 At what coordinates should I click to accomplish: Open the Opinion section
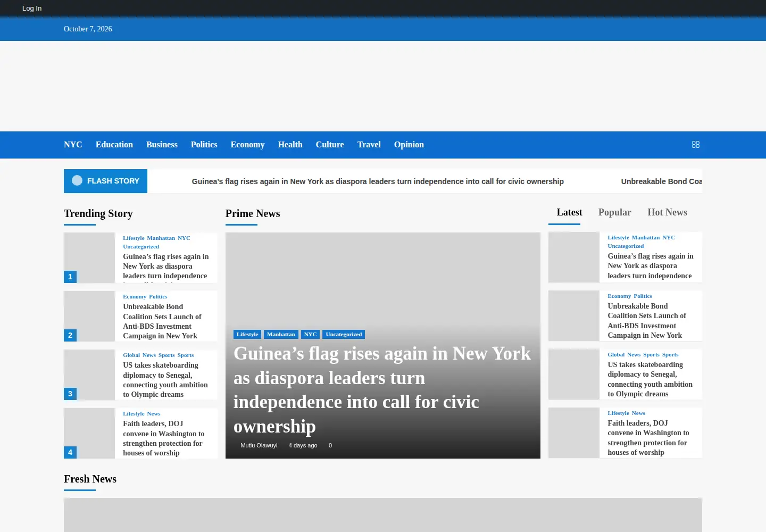click(x=409, y=145)
